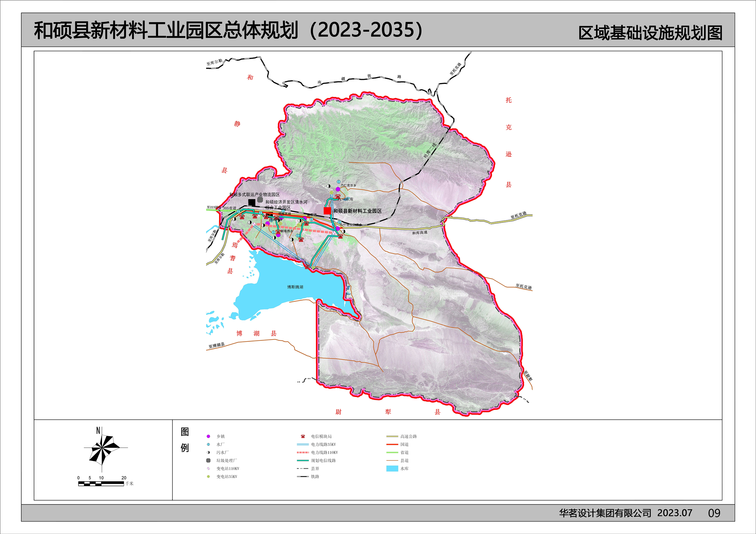The width and height of the screenshot is (756, 534).
Task: Click the 至库尔勒 label at top left
Action: click(x=215, y=62)
